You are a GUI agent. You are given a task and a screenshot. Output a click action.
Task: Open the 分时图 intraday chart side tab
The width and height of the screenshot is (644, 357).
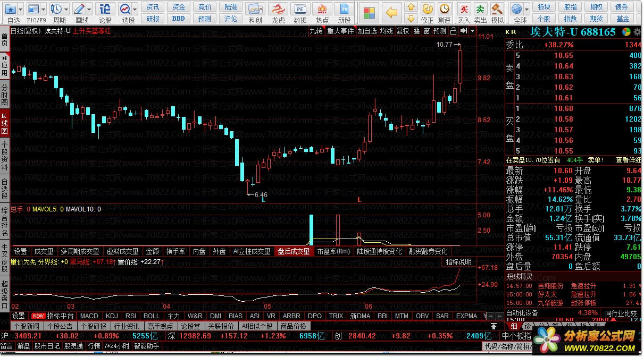4,95
